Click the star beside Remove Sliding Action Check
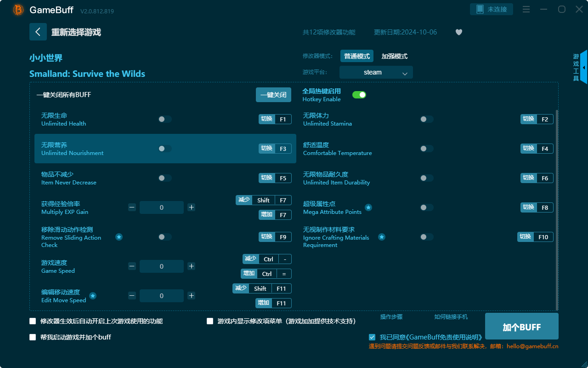 119,237
